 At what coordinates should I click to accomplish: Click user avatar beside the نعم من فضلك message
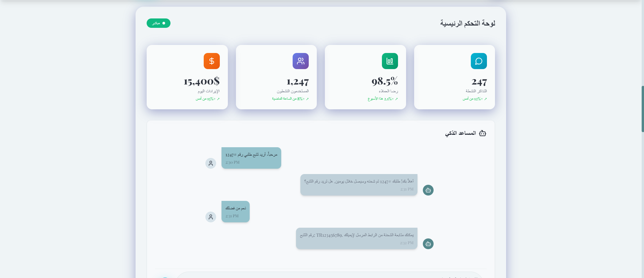coord(211,217)
